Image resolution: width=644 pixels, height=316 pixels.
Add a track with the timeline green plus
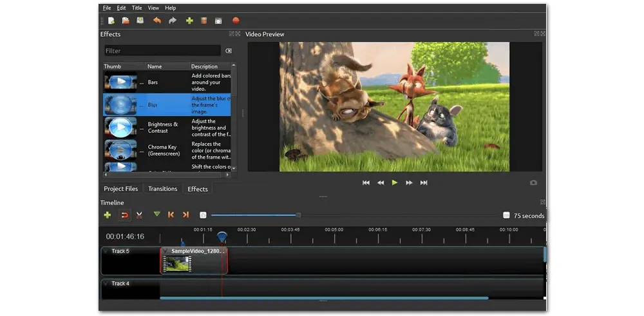tap(107, 215)
